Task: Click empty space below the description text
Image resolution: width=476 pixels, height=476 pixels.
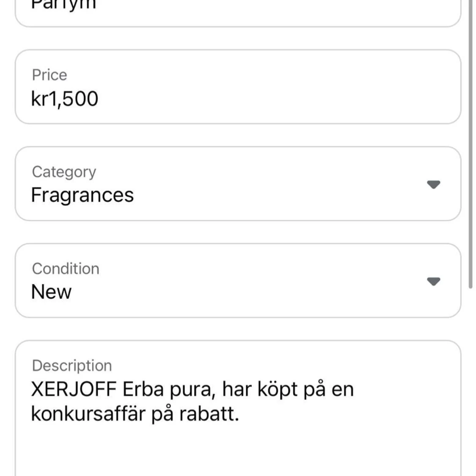Action: tap(237, 453)
